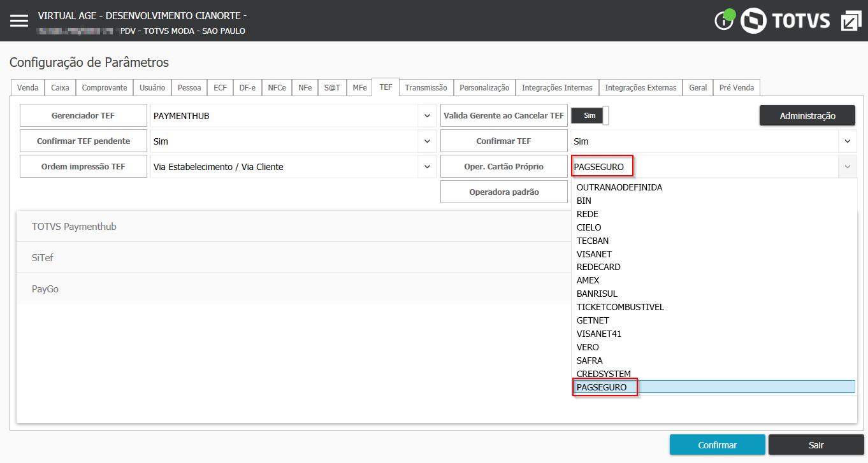Select TICKETCOMBUSTIVEL from the list
The height and width of the screenshot is (463, 868).
[714, 307]
